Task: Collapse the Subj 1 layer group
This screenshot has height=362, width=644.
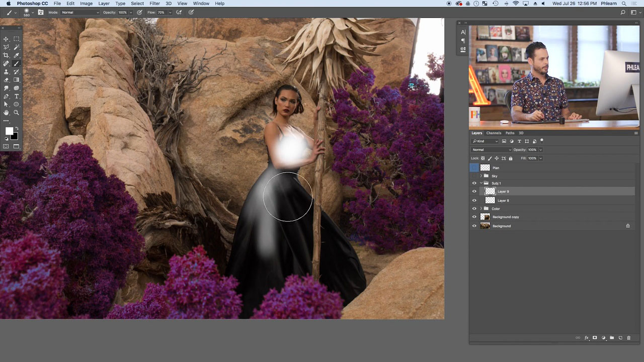Action: pyautogui.click(x=481, y=183)
